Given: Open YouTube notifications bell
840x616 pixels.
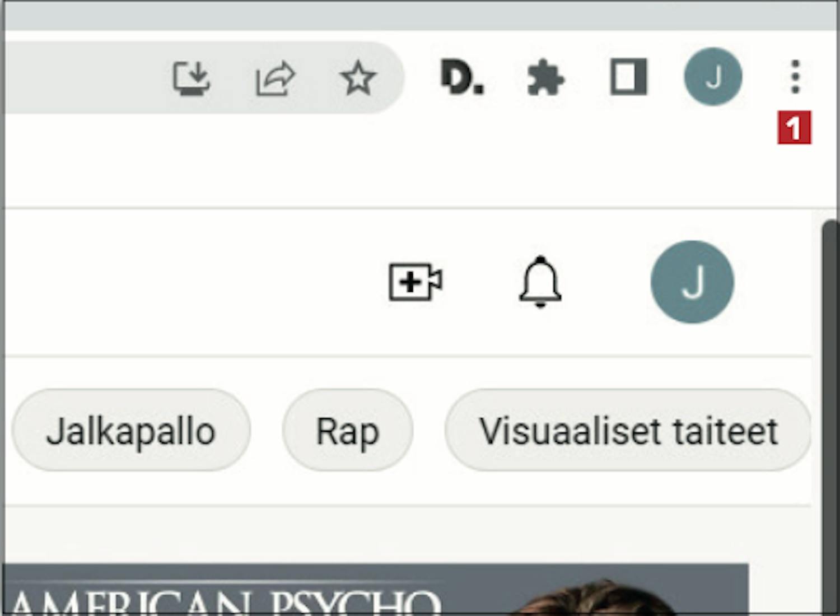Looking at the screenshot, I should point(540,282).
